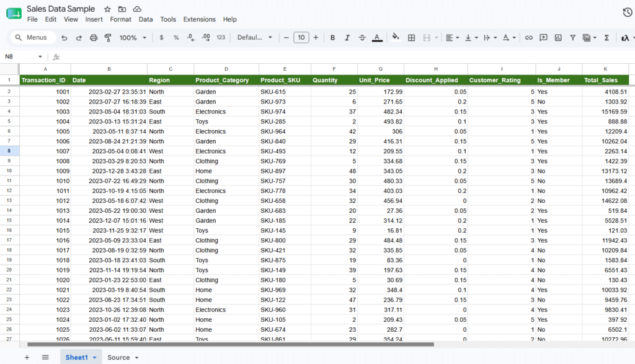
Task: Open the Insert menu
Action: (94, 19)
